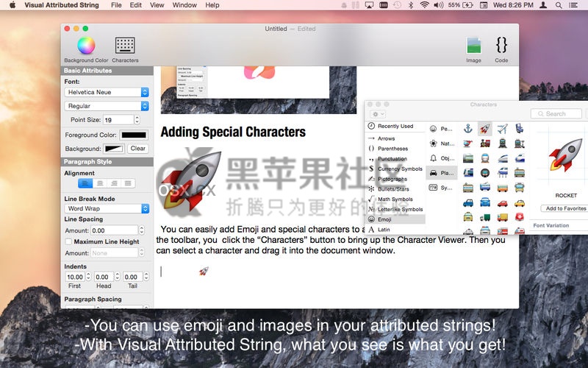Image resolution: width=588 pixels, height=368 pixels.
Task: Open the Edit menu
Action: coord(135,5)
